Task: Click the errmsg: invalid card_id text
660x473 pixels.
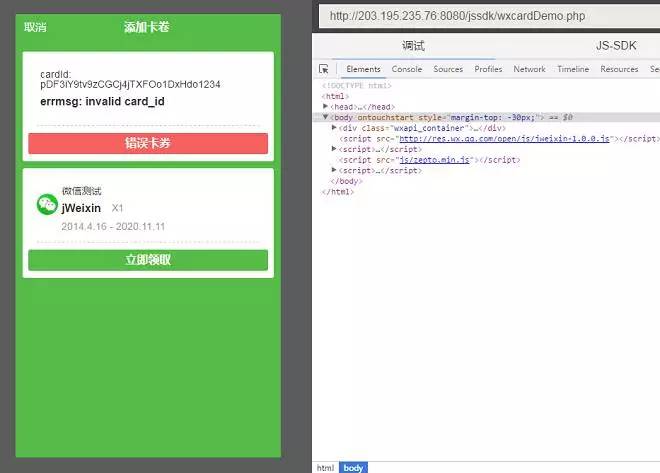Action: click(x=102, y=101)
